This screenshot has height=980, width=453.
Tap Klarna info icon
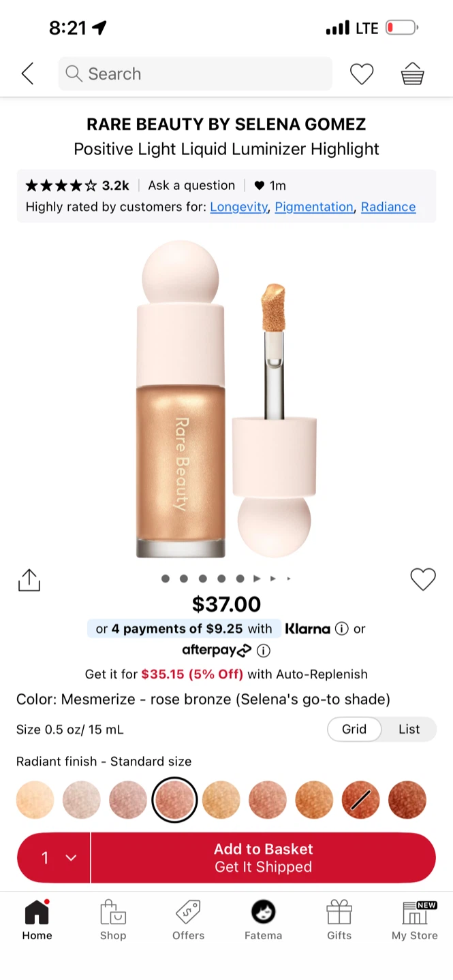click(x=342, y=629)
